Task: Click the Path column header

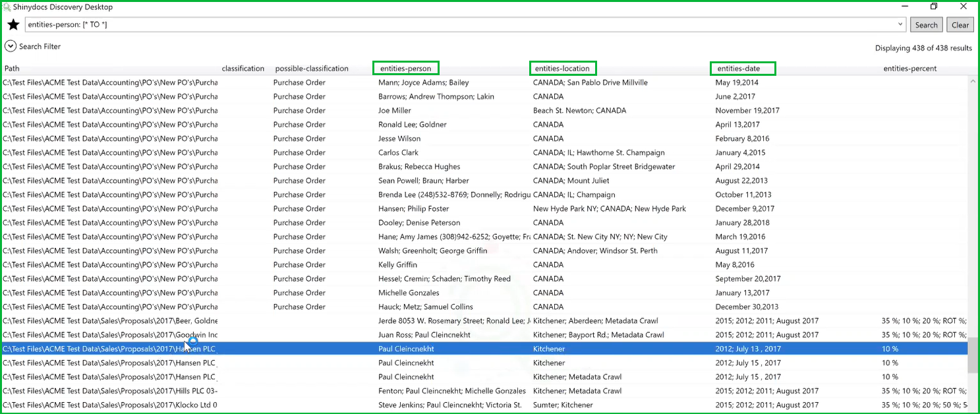Action: click(12, 69)
